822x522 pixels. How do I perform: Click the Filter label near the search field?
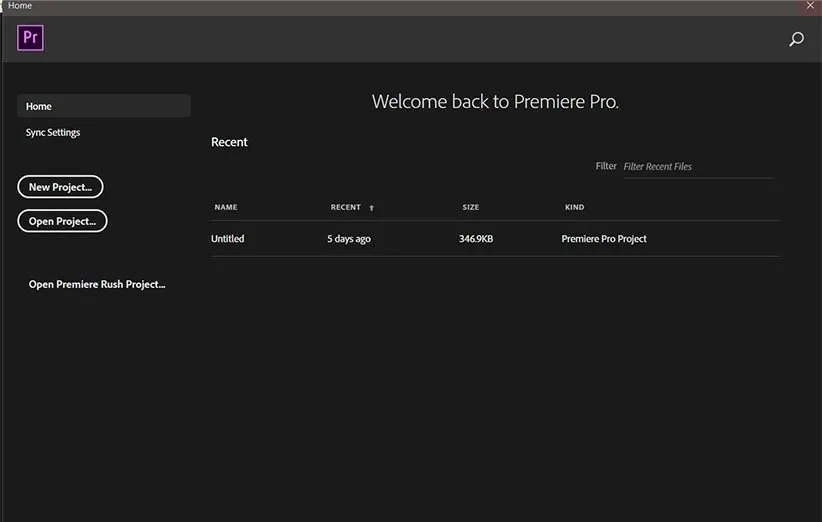pos(606,166)
